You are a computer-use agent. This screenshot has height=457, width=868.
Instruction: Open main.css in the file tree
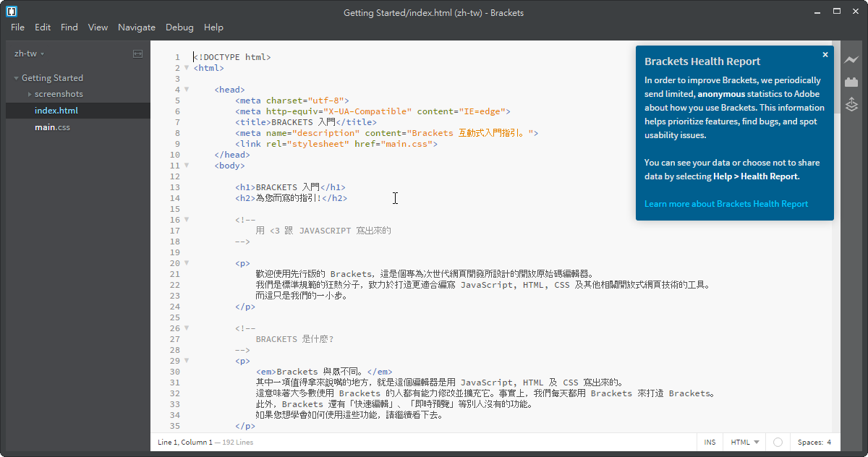[x=52, y=127]
